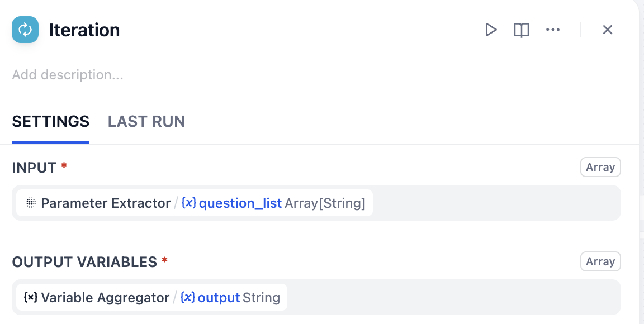Screen dimensions: 644x324
Task: Open the help docs book icon
Action: (522, 30)
